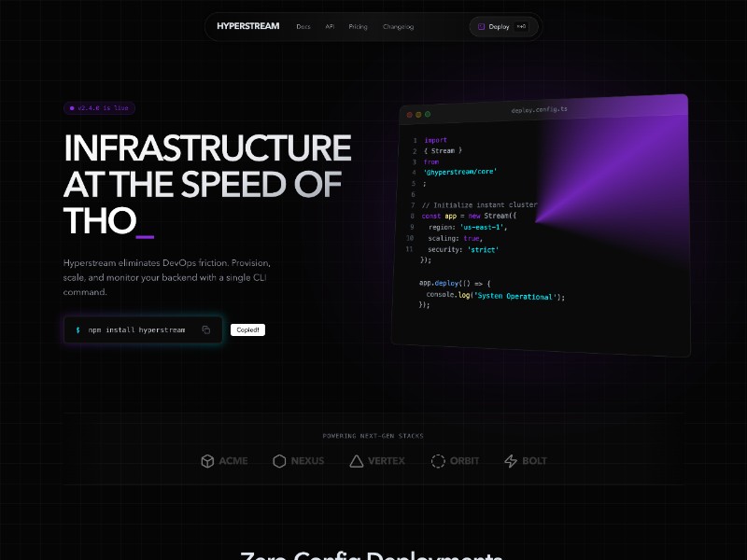Open the Pricing nav item
The height and width of the screenshot is (560, 747).
[x=358, y=27]
